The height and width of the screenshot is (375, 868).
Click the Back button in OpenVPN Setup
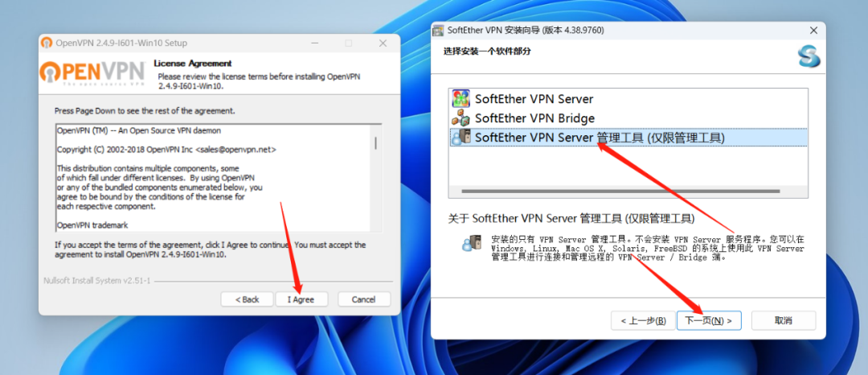click(x=247, y=299)
